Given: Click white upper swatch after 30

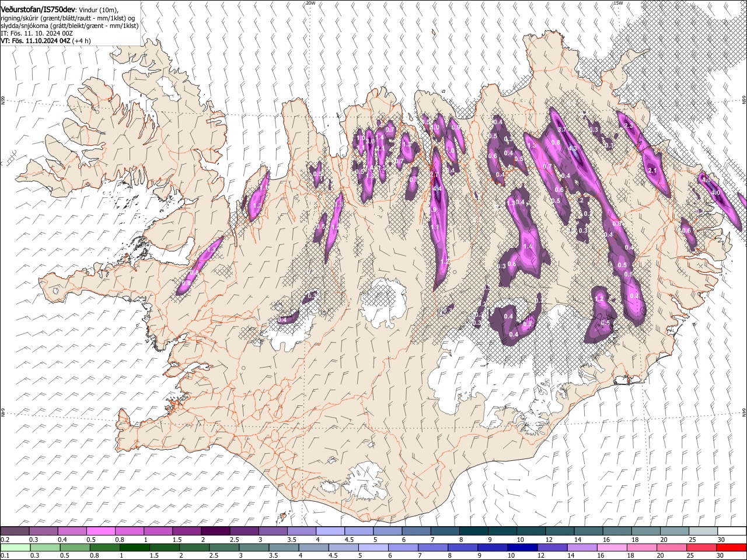Looking at the screenshot, I should (732, 531).
